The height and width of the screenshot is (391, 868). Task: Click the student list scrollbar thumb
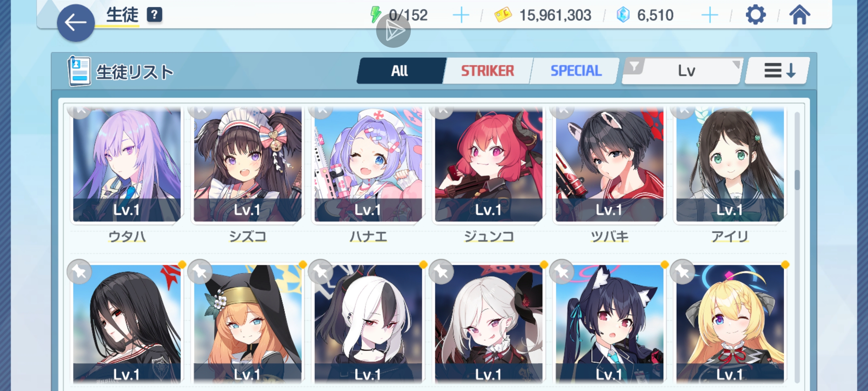797,180
